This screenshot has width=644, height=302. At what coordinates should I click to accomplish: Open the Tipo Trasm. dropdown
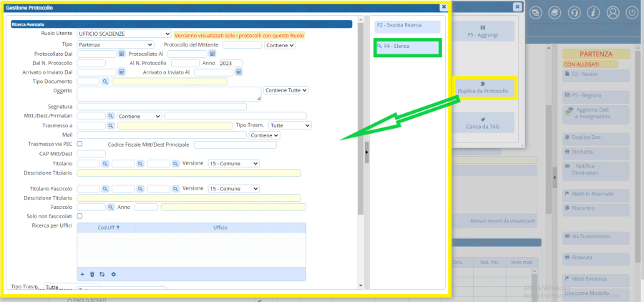click(290, 125)
